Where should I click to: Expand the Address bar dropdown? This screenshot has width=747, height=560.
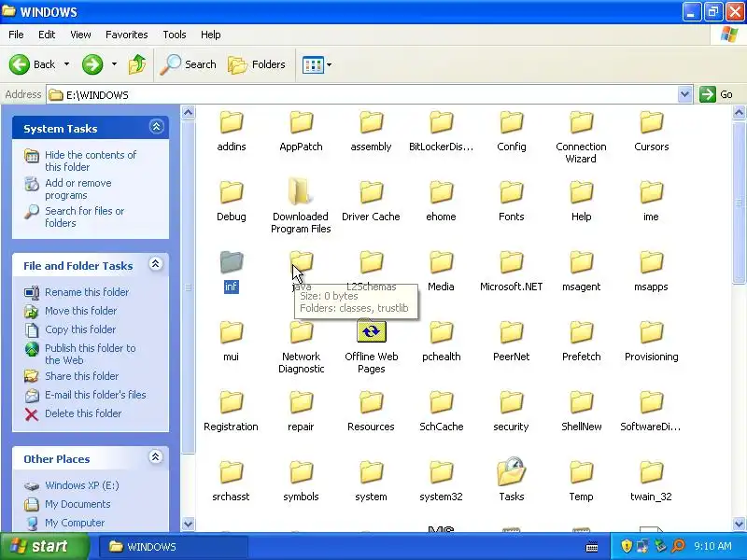click(x=684, y=94)
